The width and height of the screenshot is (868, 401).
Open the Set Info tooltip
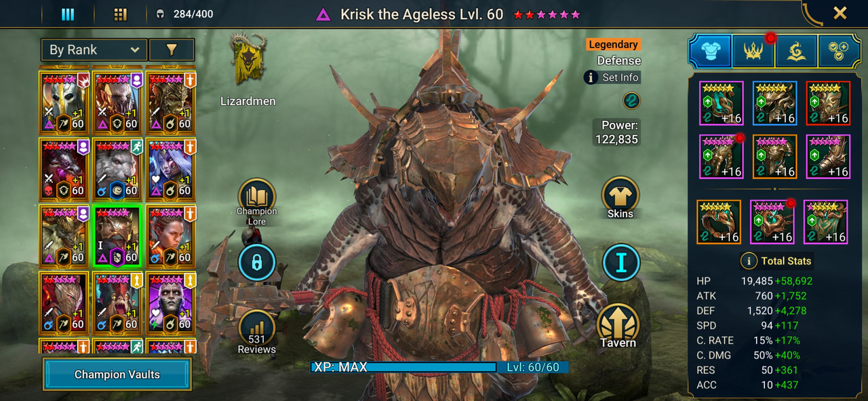[x=612, y=77]
